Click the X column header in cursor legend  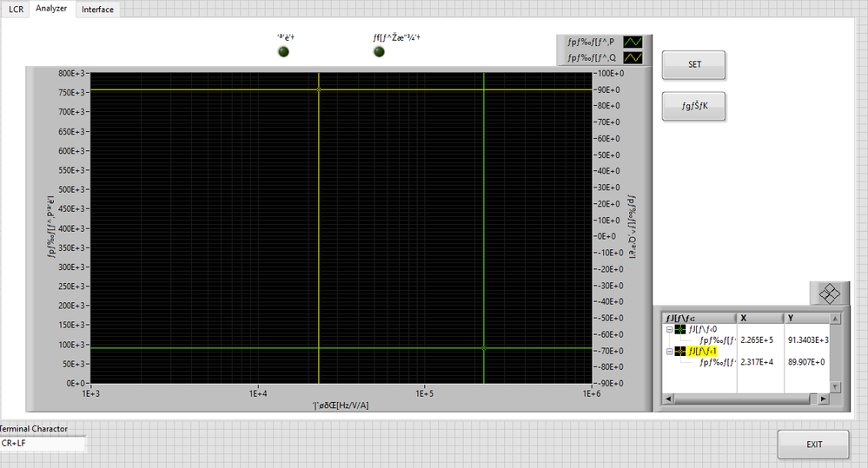(759, 318)
